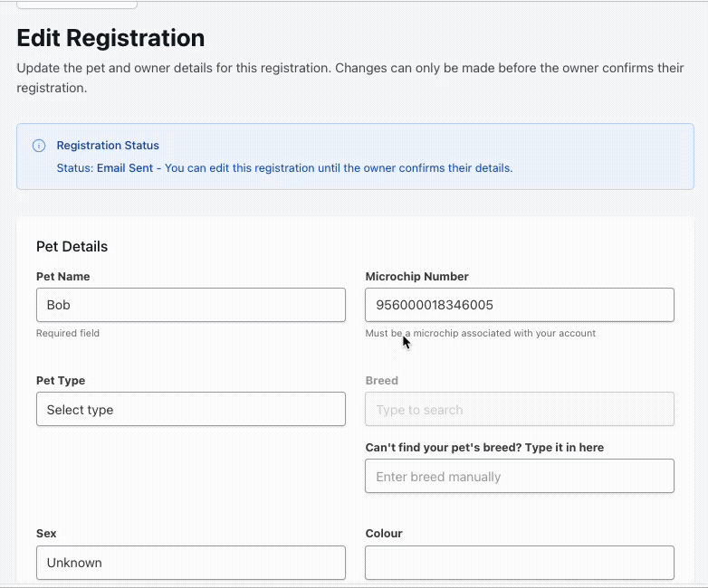This screenshot has width=708, height=588.
Task: Click the 'Pet Details' section heading
Action: (x=72, y=246)
